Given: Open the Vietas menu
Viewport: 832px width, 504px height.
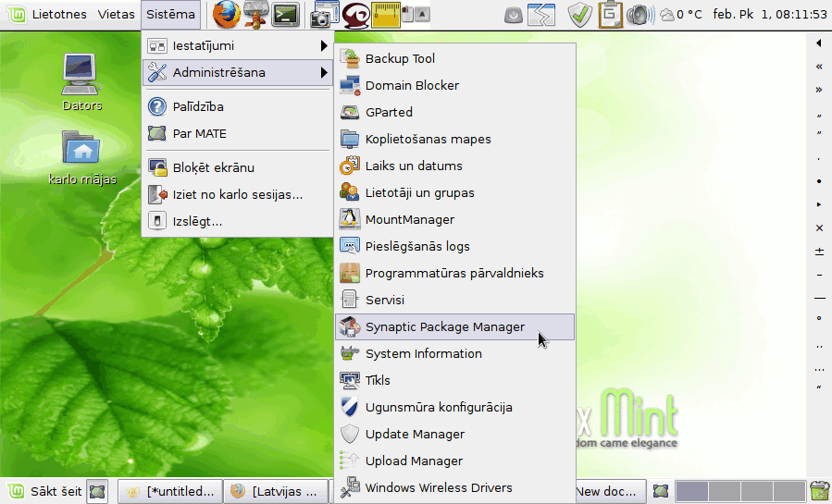Looking at the screenshot, I should (x=117, y=14).
